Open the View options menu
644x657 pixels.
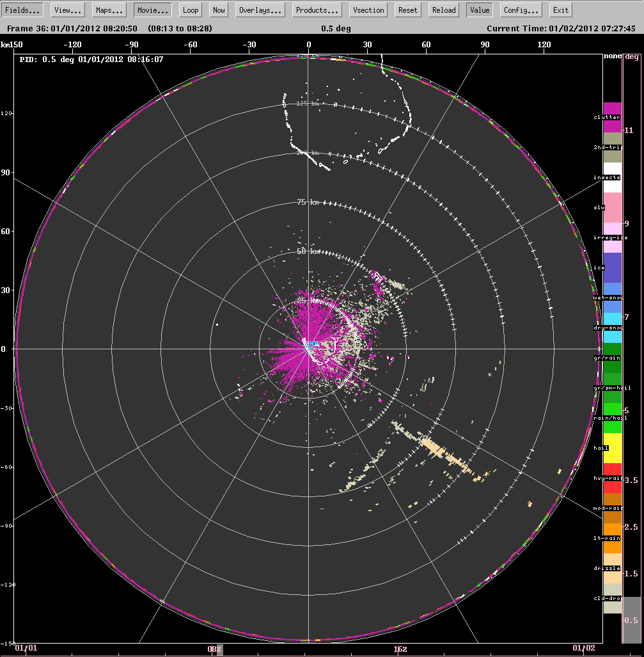(67, 10)
